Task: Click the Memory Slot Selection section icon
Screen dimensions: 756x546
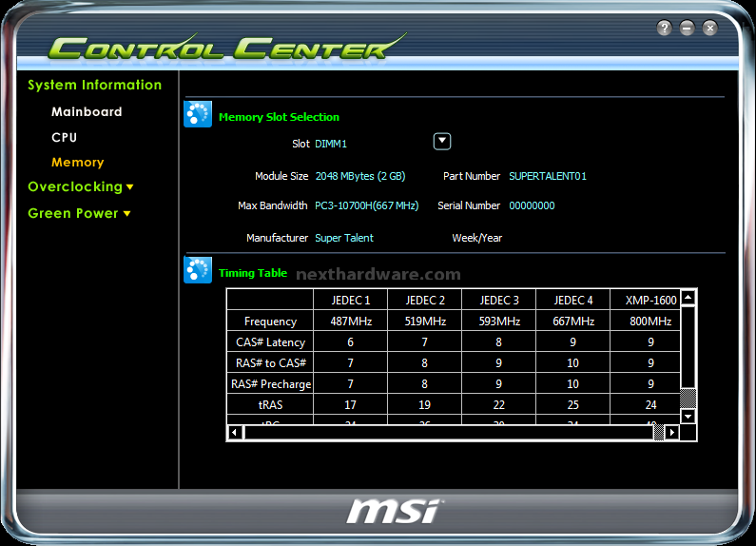Action: click(x=198, y=114)
